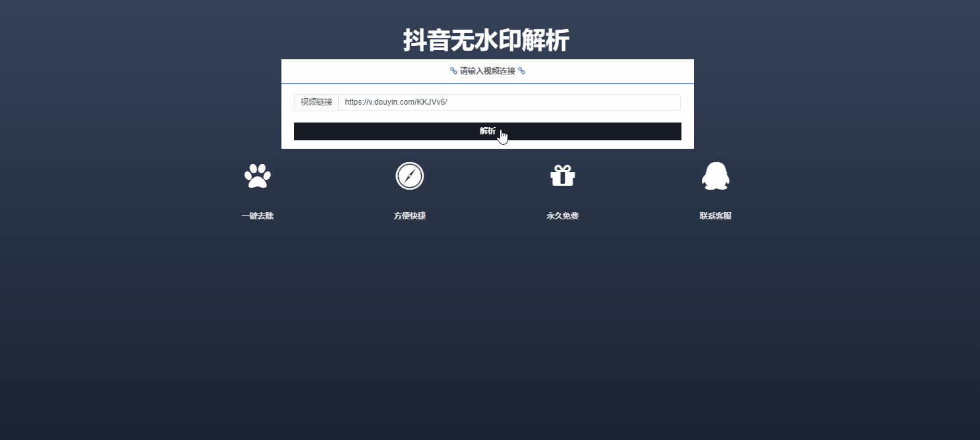
Task: Click the 一键去除 feature icon area
Action: pyautogui.click(x=257, y=175)
